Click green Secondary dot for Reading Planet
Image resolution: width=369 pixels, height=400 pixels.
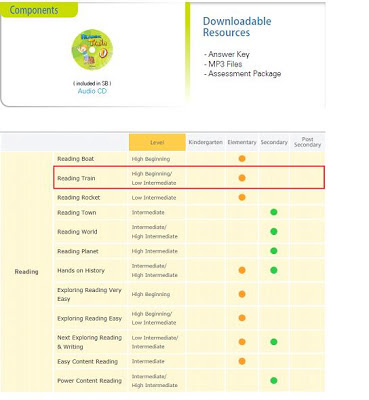[274, 251]
